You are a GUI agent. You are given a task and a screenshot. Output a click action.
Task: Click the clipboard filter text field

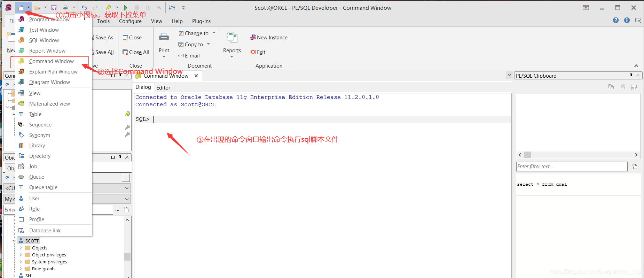click(572, 167)
